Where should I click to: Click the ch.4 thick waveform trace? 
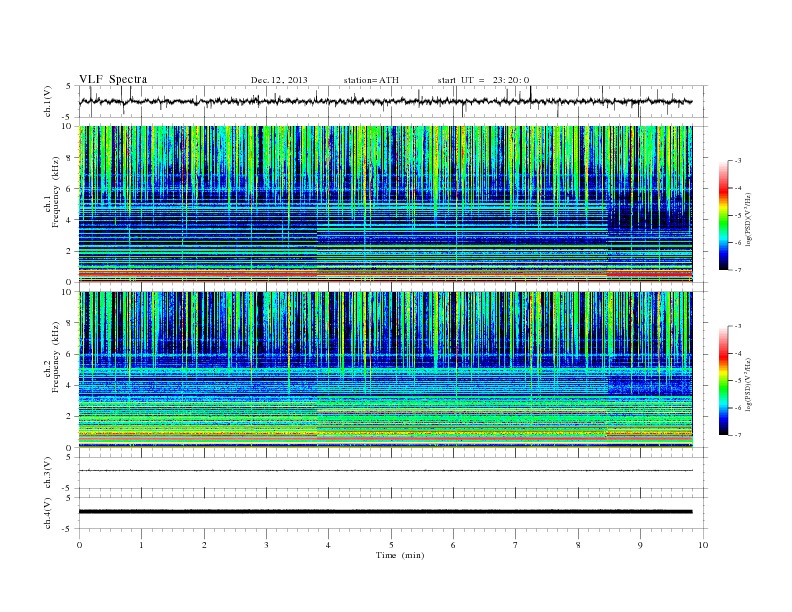click(x=386, y=512)
